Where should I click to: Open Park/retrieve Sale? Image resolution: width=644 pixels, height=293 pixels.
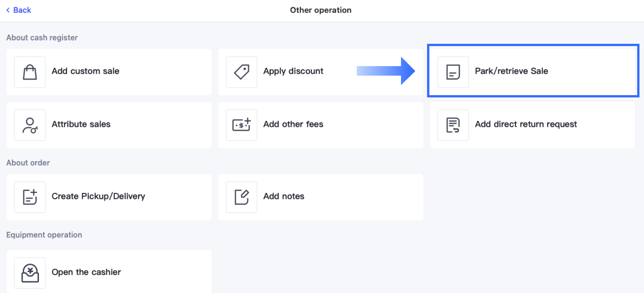pos(511,71)
